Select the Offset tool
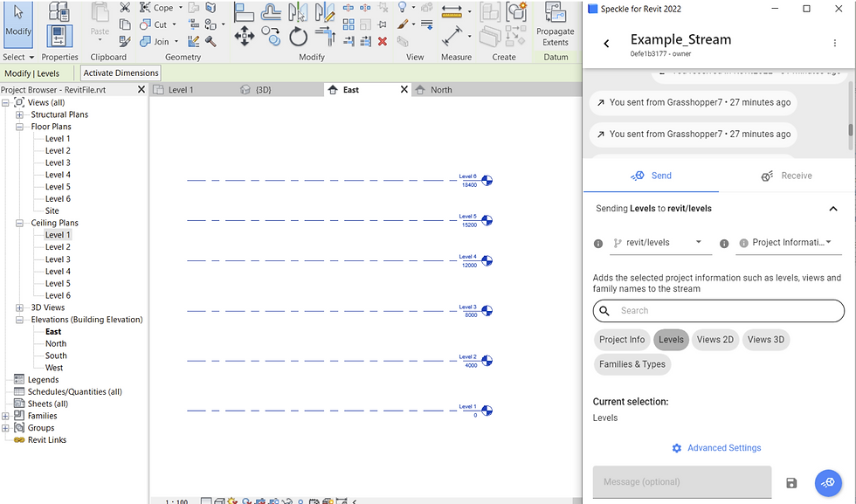 272,11
